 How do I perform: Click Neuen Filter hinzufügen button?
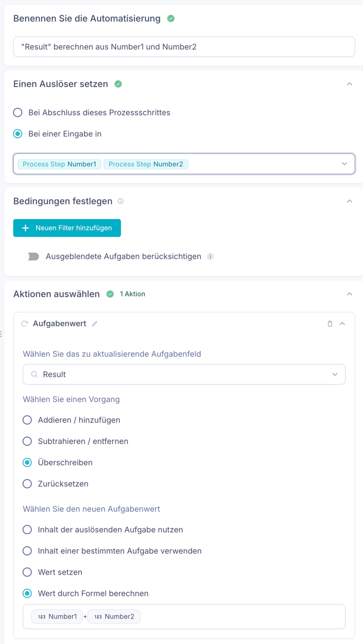(67, 228)
